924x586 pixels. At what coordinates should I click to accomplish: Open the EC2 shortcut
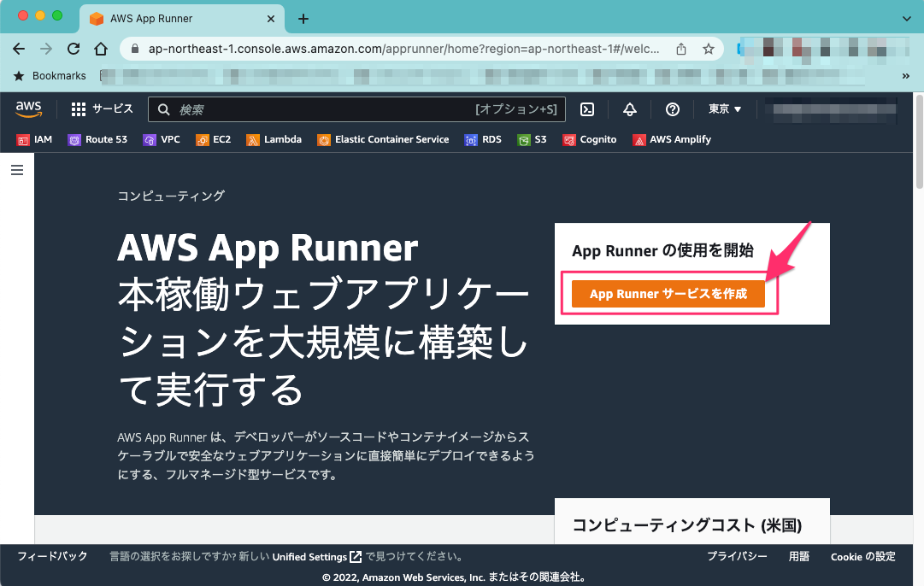[x=214, y=139]
